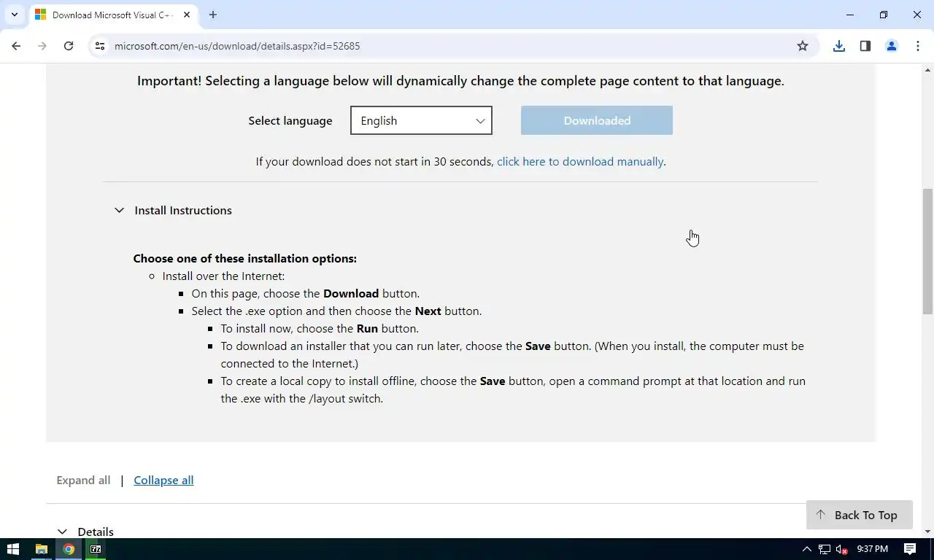The image size is (934, 560).
Task: Collapse the Install Instructions section
Action: coord(172,210)
